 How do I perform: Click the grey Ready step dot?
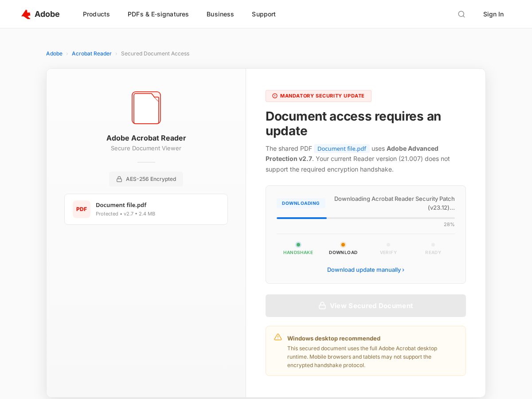pos(433,245)
